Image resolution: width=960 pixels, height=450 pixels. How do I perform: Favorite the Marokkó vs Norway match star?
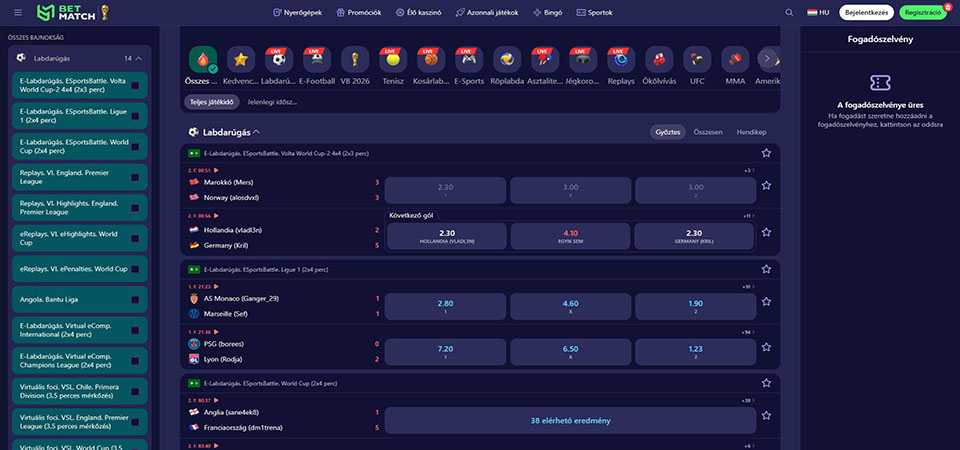[766, 186]
